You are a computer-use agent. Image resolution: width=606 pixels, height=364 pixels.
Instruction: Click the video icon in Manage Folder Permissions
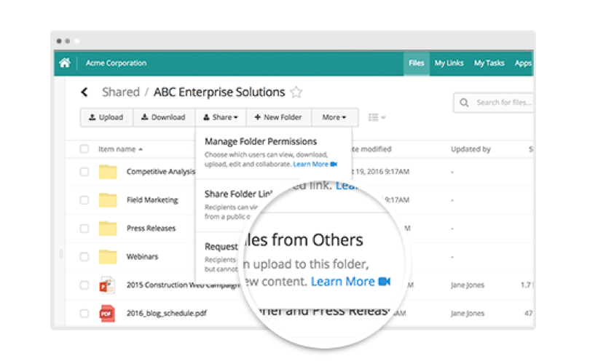pos(334,165)
